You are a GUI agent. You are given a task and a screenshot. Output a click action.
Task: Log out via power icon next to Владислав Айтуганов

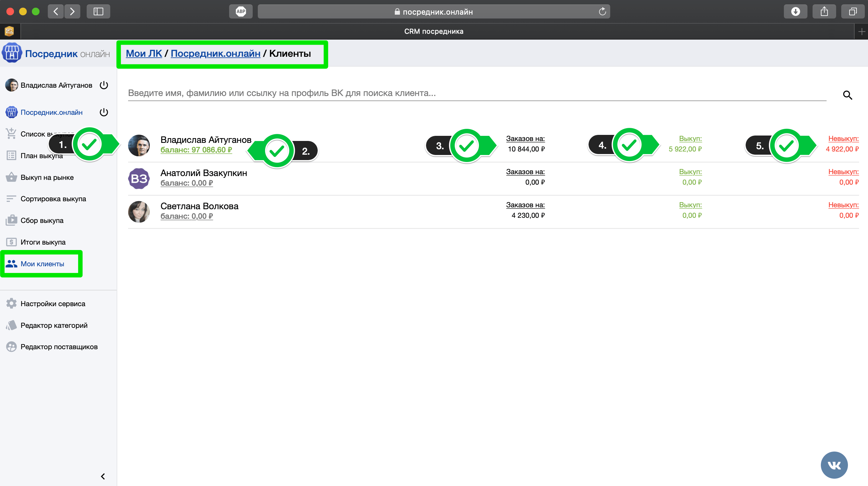coord(104,85)
